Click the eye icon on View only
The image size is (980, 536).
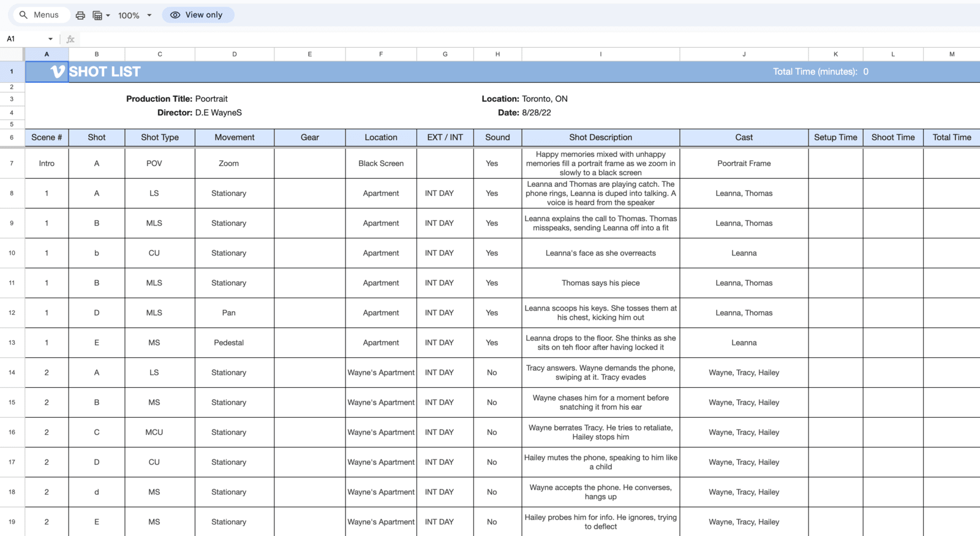[175, 15]
